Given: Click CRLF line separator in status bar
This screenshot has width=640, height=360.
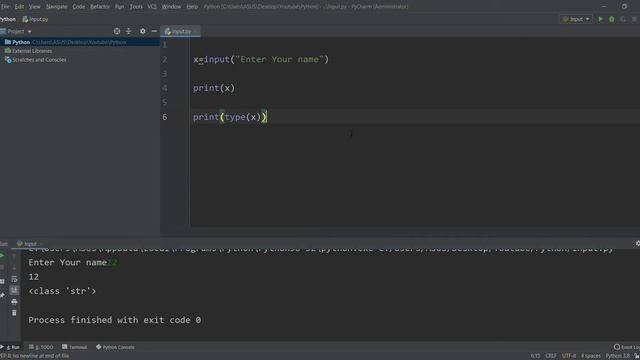Looking at the screenshot, I should [x=551, y=356].
